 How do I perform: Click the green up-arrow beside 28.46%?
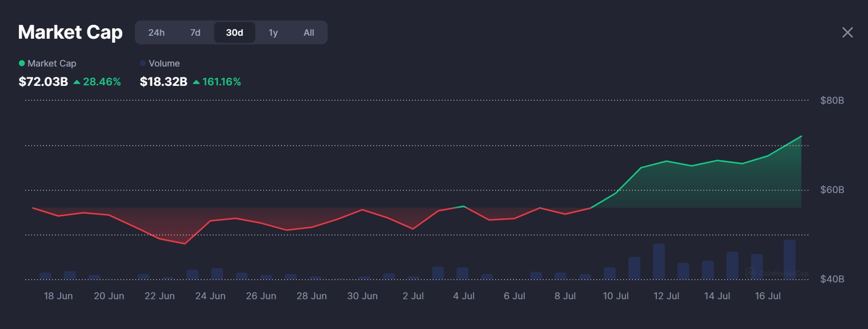tap(77, 82)
